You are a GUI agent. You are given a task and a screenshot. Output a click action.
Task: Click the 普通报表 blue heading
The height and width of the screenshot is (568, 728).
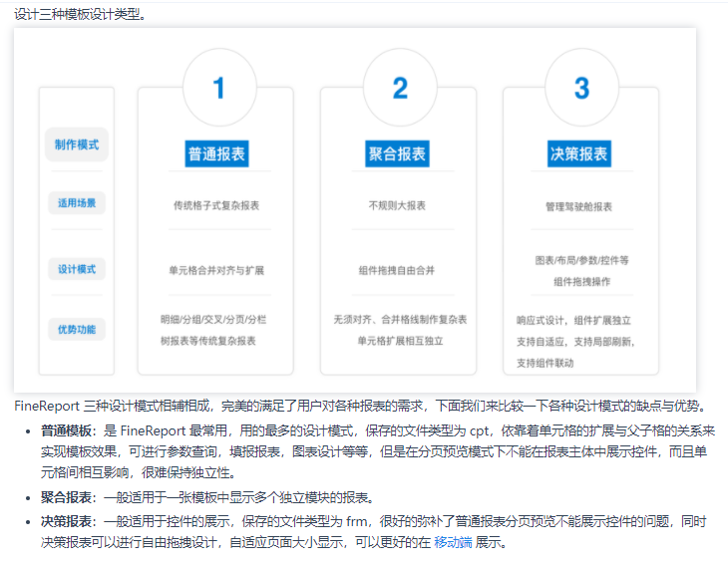tap(216, 153)
